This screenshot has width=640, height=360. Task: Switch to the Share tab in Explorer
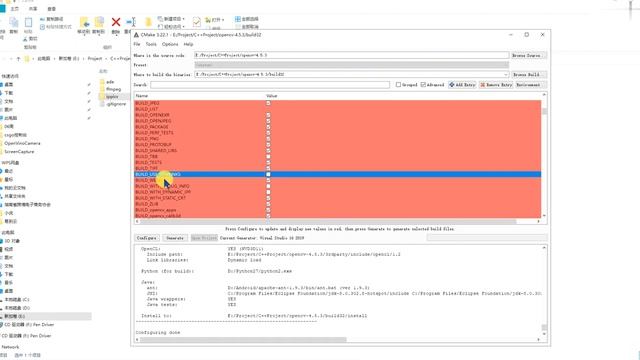[33, 9]
